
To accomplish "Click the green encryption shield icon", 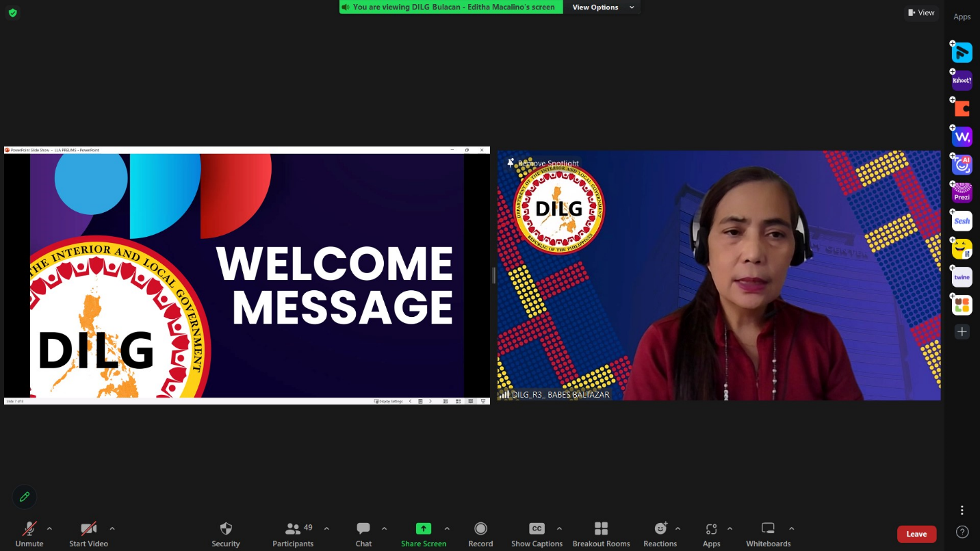I will coord(12,12).
